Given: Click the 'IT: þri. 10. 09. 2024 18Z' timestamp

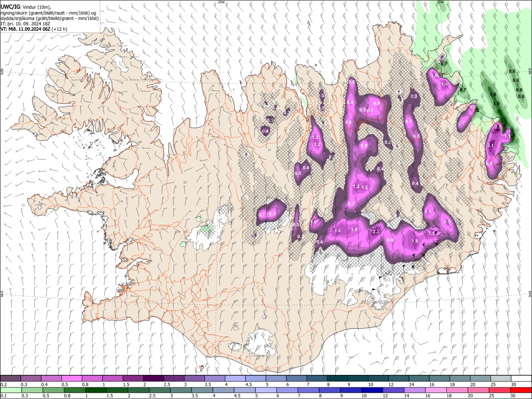Looking at the screenshot, I should pyautogui.click(x=25, y=24).
